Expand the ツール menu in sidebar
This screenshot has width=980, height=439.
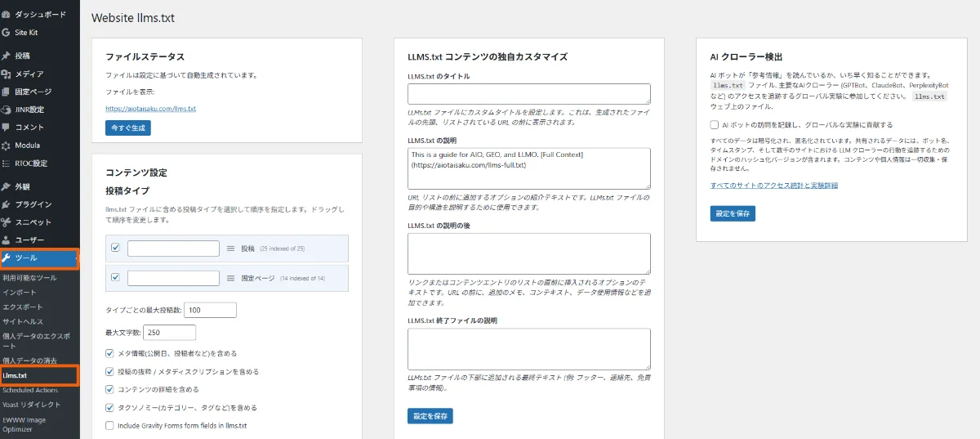(x=38, y=258)
